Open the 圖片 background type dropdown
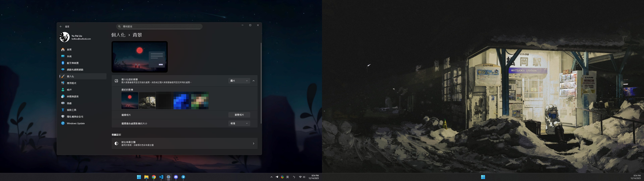The width and height of the screenshot is (644, 181). coord(239,81)
